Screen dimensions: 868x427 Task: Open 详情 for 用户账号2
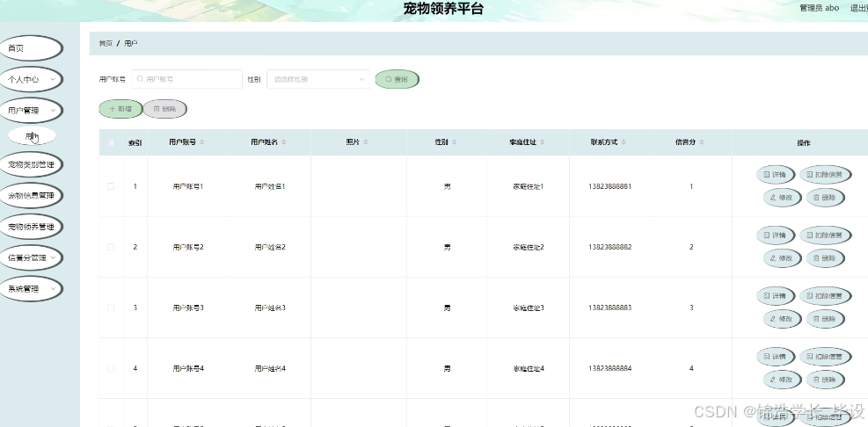[776, 235]
